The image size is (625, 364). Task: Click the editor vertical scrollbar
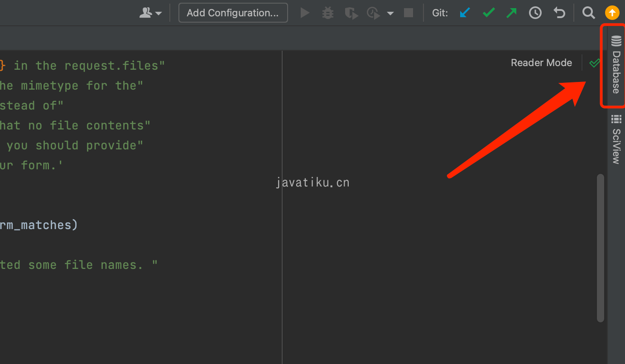click(x=601, y=248)
